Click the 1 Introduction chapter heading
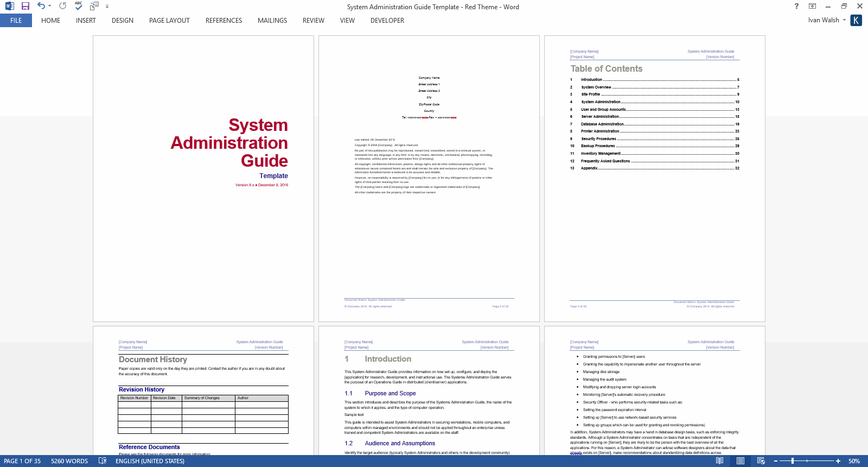This screenshot has height=467, width=868. (378, 359)
